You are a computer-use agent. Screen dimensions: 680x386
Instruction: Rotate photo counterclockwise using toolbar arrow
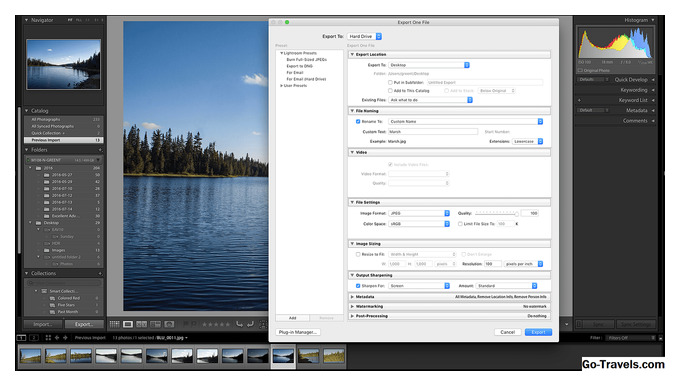click(239, 324)
